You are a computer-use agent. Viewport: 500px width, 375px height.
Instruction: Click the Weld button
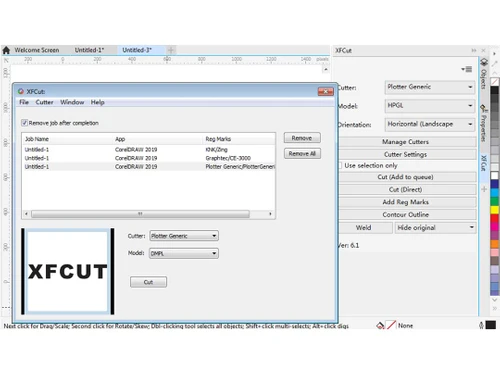[365, 228]
